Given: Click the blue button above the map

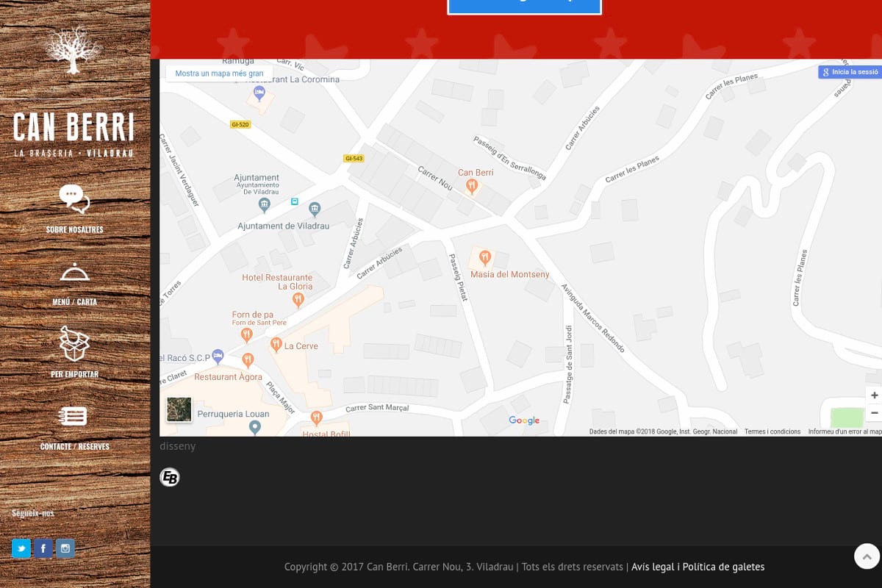Looking at the screenshot, I should [524, 7].
